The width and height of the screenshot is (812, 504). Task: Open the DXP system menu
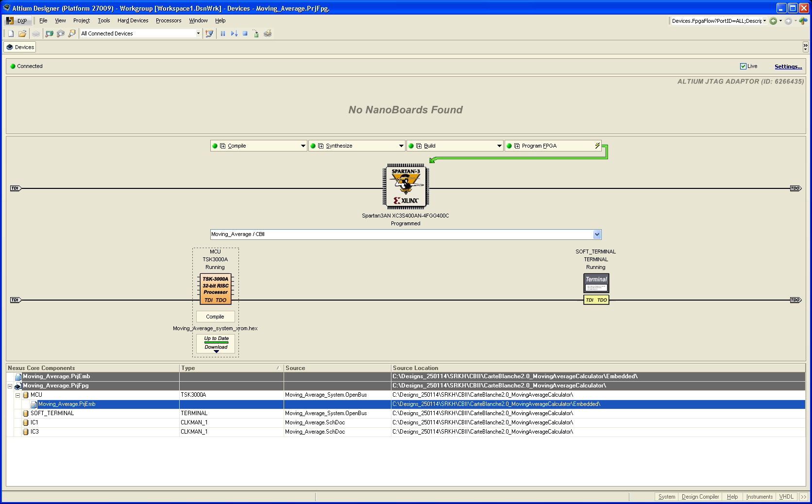click(17, 20)
